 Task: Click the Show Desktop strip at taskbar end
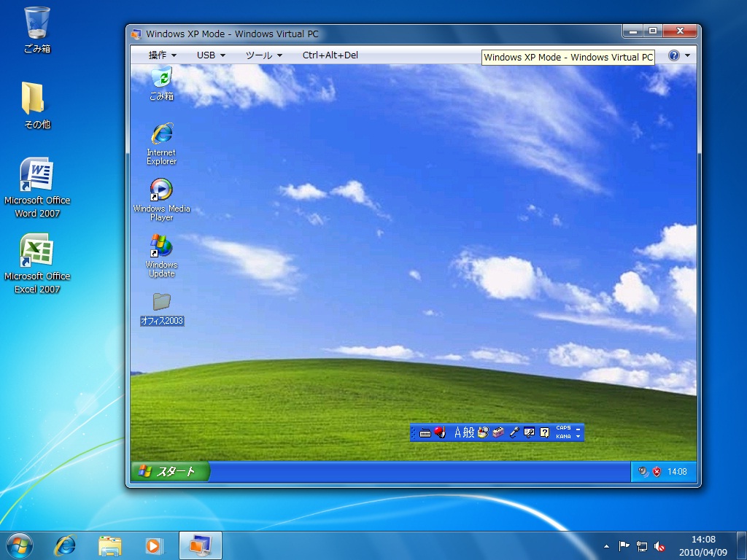741,545
